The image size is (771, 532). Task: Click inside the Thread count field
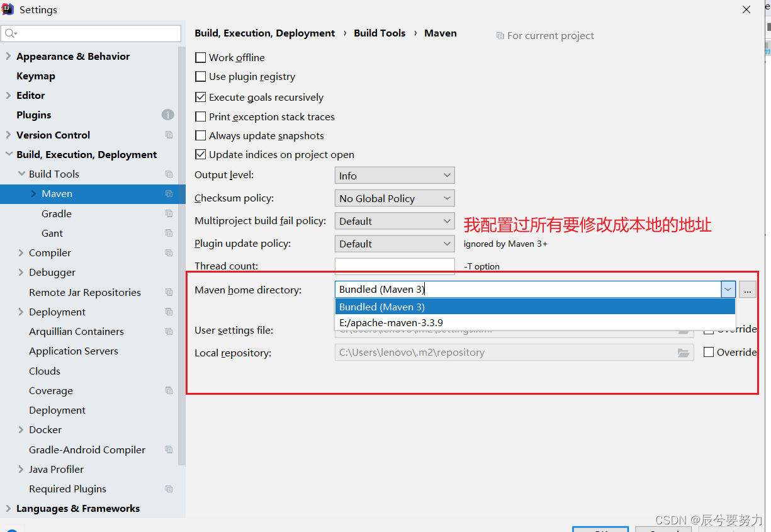(395, 266)
